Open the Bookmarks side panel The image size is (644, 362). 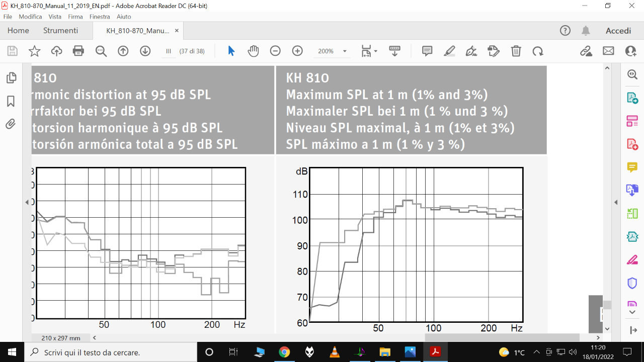tap(11, 101)
